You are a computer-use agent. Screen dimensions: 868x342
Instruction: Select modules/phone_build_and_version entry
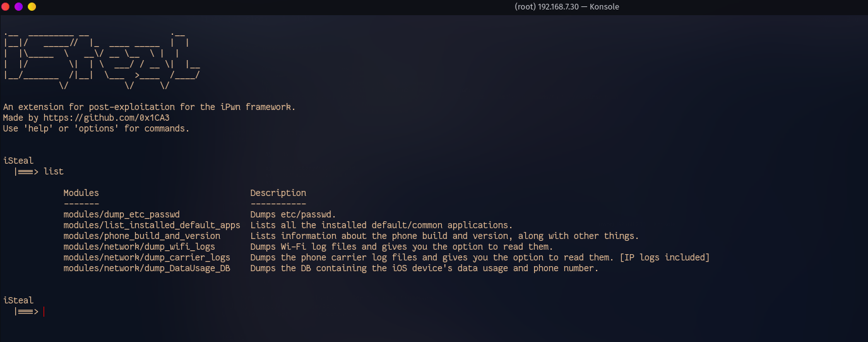click(x=142, y=236)
